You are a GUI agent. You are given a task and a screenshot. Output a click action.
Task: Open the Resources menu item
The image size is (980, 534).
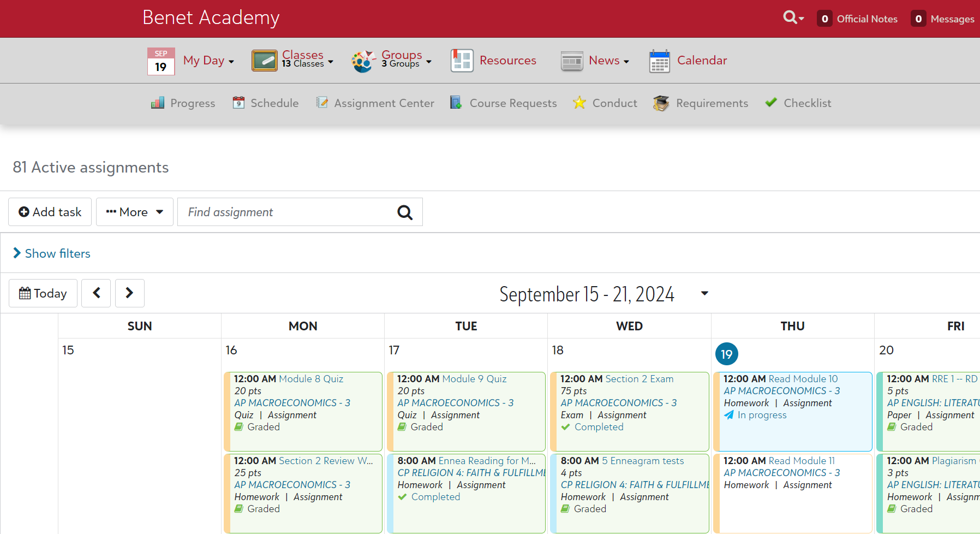[x=508, y=61]
